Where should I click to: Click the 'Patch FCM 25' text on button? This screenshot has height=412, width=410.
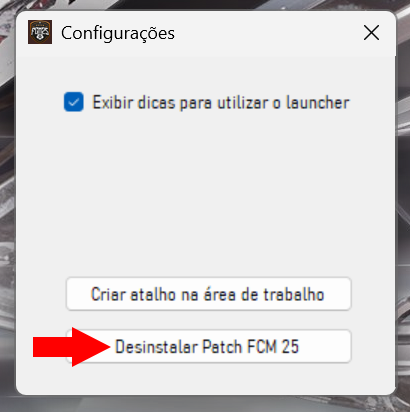251,347
